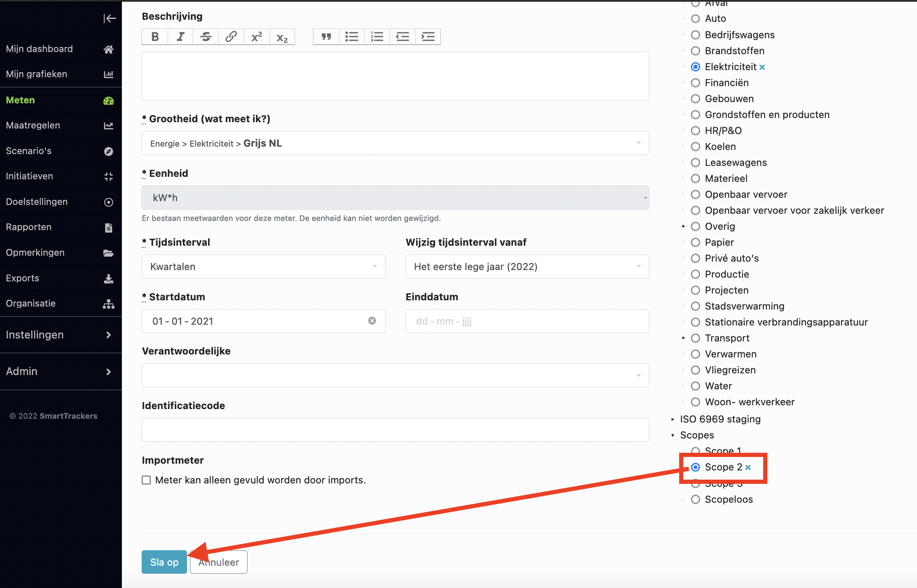Image resolution: width=917 pixels, height=588 pixels.
Task: Click the hyperlink insert icon
Action: point(231,37)
